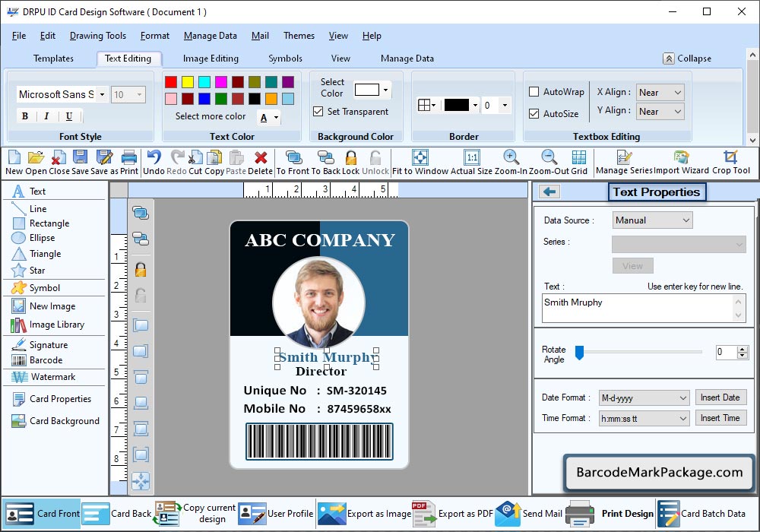The width and height of the screenshot is (760, 532).
Task: Open the Date Format dropdown
Action: coord(644,397)
